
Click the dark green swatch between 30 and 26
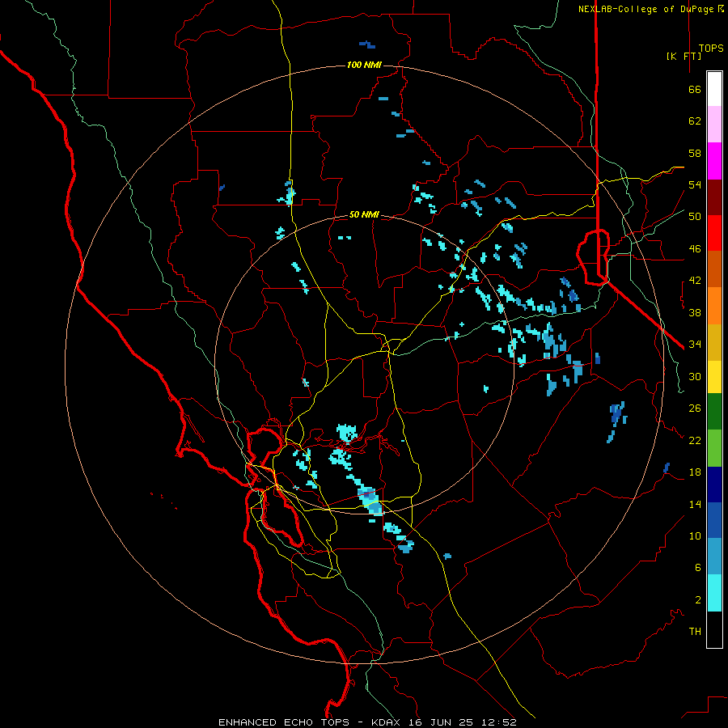tap(714, 412)
